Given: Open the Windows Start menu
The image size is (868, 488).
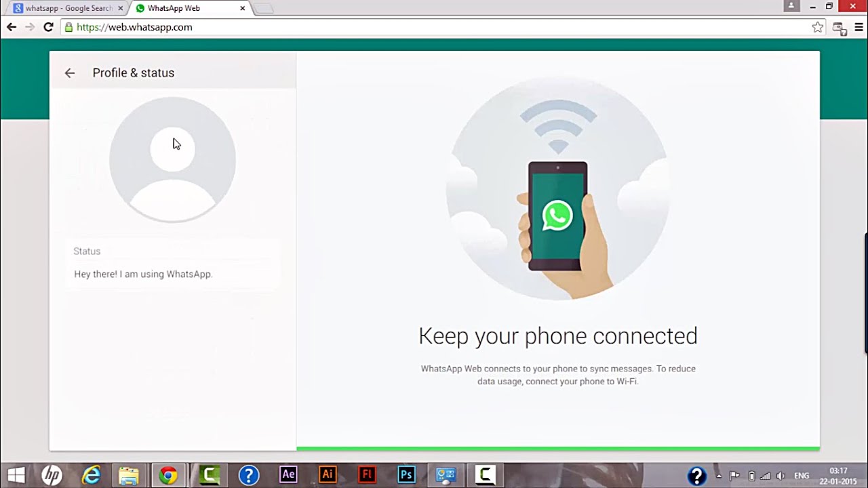Looking at the screenshot, I should coord(16,475).
